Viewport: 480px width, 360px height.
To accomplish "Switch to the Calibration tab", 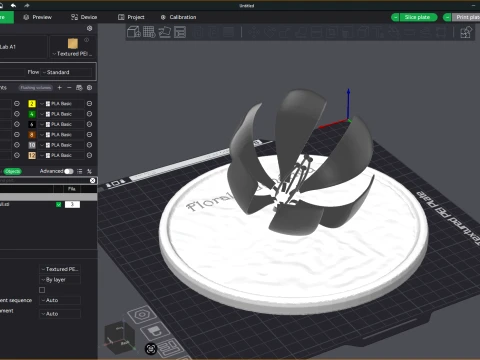I will [x=179, y=17].
